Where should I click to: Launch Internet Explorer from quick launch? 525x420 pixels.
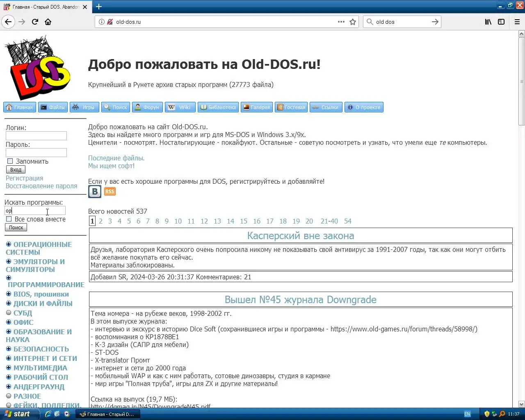tap(48, 414)
